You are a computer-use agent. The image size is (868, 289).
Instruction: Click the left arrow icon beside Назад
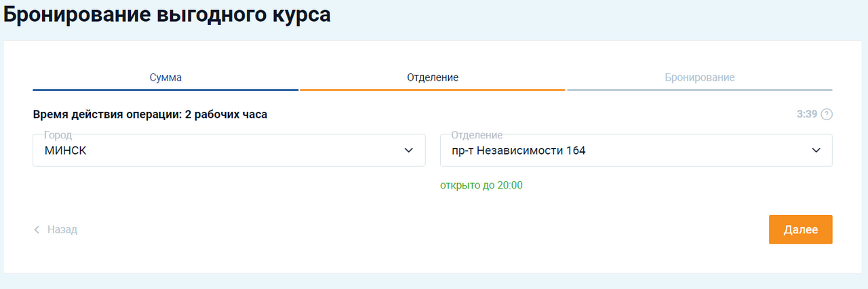[37, 230]
